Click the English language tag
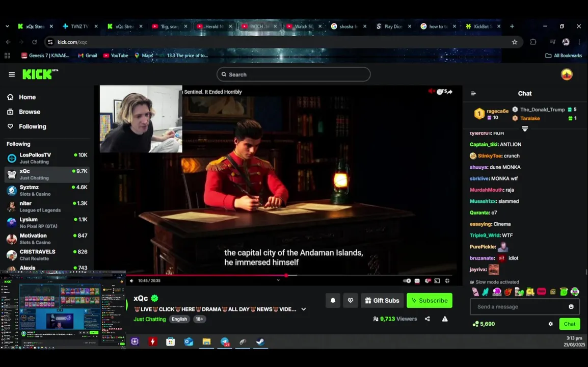Viewport: 588px width, 367px height. point(179,319)
